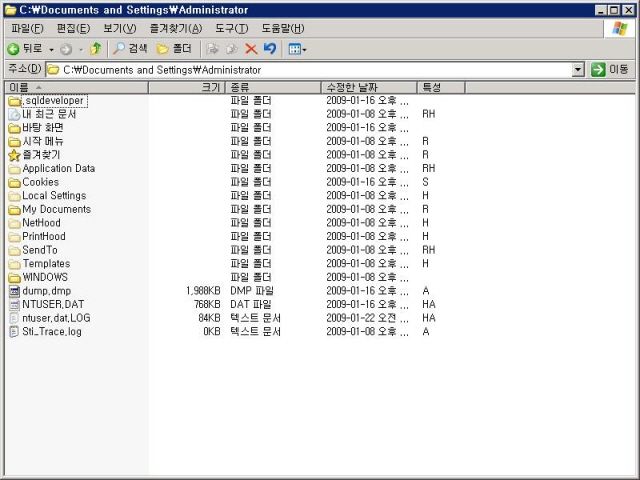This screenshot has width=640, height=480.
Task: Click the DAT 파일 type cell
Action: pos(251,304)
